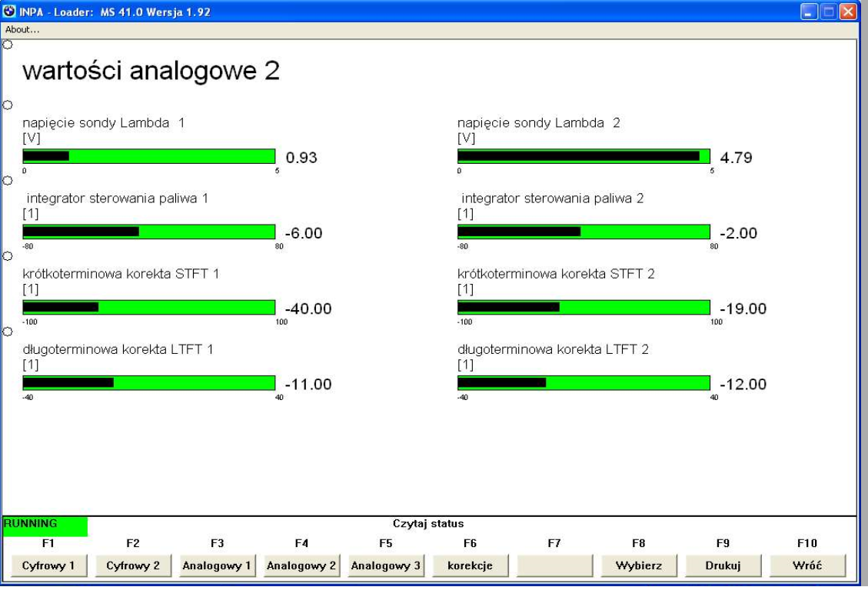This screenshot has height=597, width=868.
Task: Click the STFT 1 correction bar
Action: click(149, 308)
